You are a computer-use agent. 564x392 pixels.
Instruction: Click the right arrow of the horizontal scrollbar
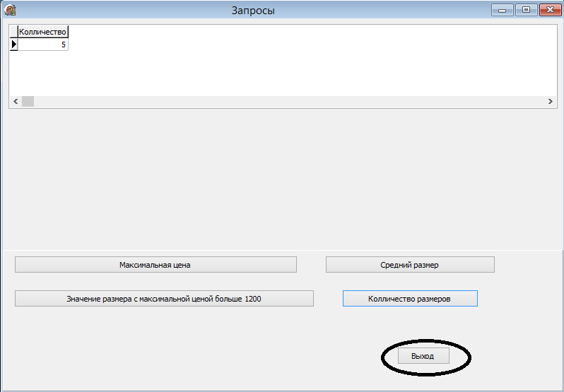pos(551,101)
